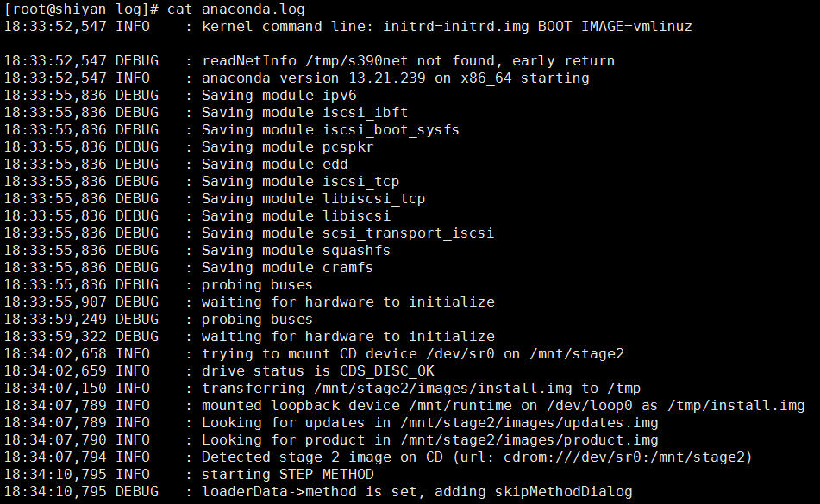This screenshot has width=820, height=504.
Task: Click the 'Saving module squashfs' entry
Action: coord(296,251)
